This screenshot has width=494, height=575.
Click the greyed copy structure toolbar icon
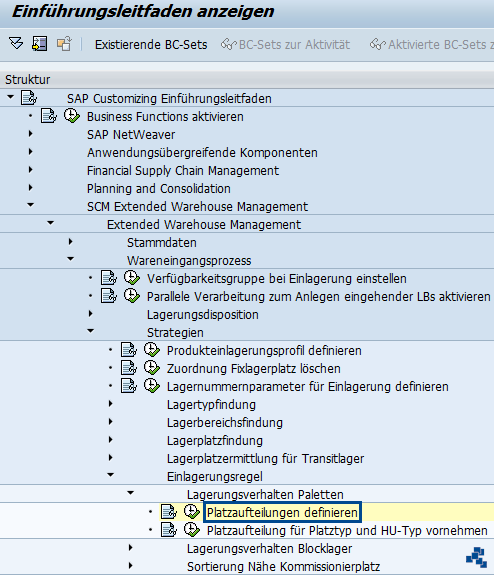[64, 44]
